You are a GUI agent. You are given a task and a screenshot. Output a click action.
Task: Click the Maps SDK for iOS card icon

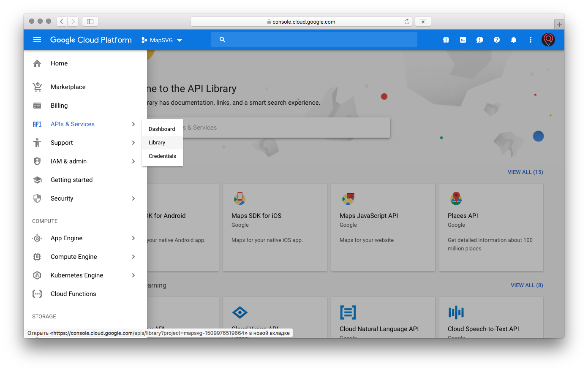240,198
